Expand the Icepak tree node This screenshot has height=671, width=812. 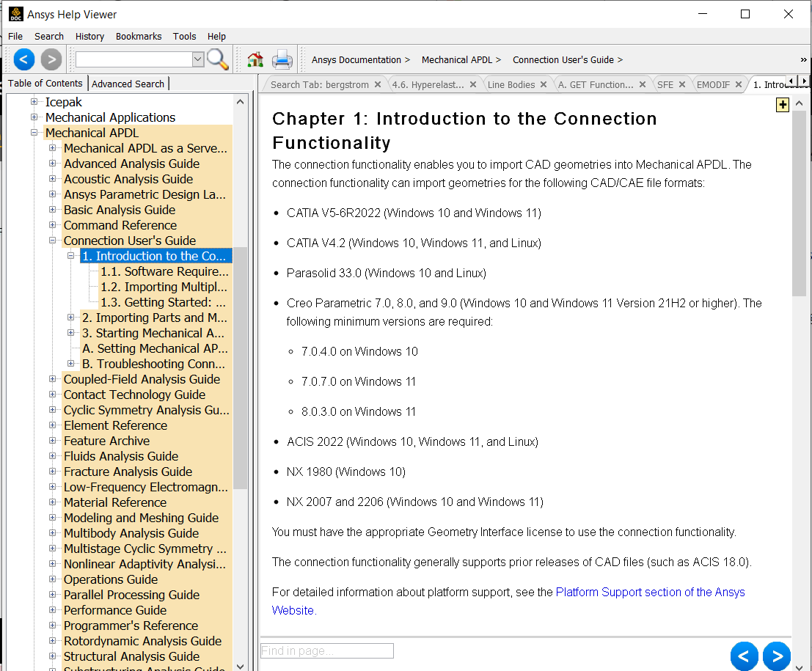(34, 102)
